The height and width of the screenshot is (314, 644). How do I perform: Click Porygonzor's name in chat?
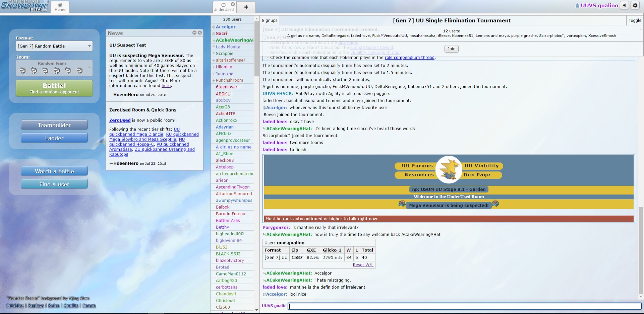(x=276, y=228)
